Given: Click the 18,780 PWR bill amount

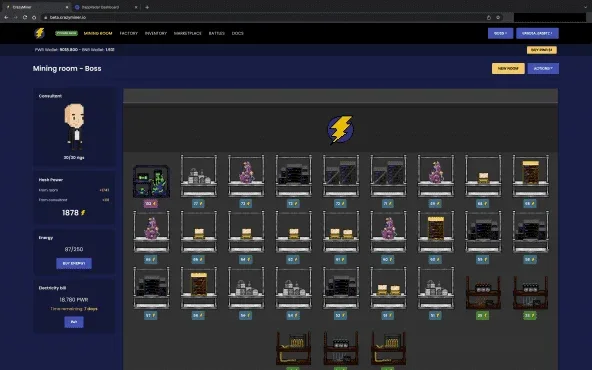Looking at the screenshot, I should (x=74, y=300).
